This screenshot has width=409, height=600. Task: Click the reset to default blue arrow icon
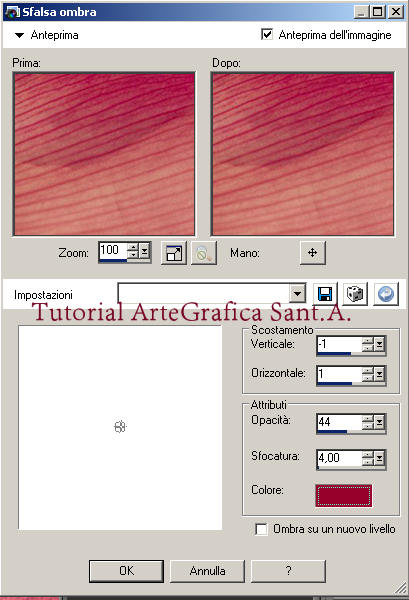pos(386,294)
